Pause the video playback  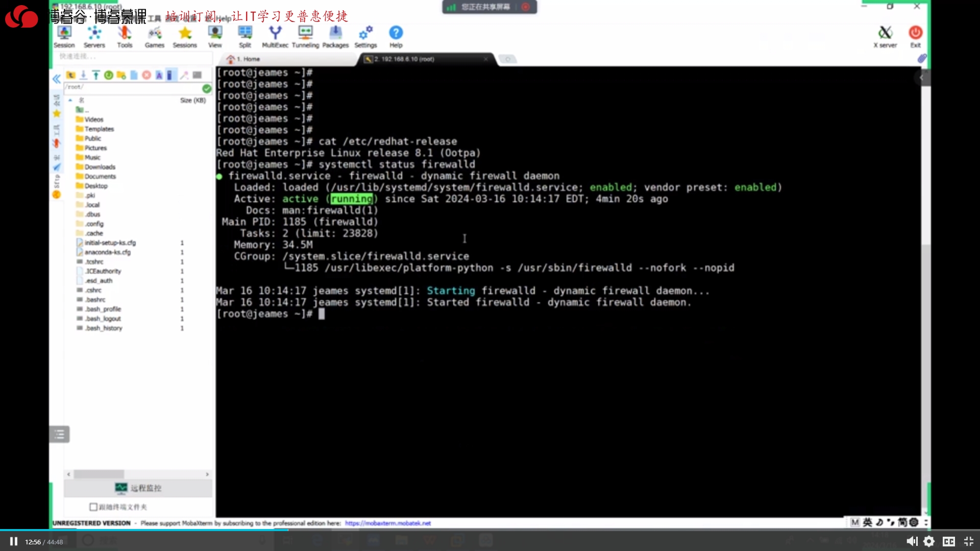click(x=14, y=541)
